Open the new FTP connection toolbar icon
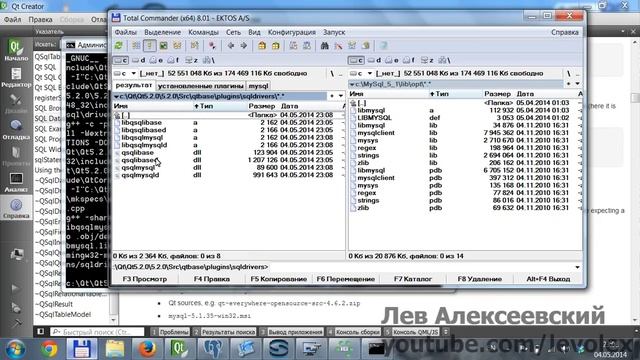This screenshot has width=640, height=360. coord(307,46)
